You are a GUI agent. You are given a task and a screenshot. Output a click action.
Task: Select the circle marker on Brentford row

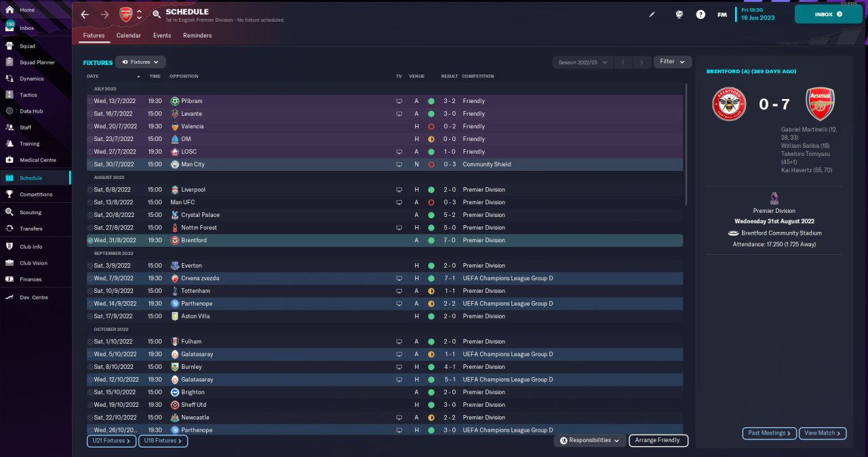tap(90, 240)
